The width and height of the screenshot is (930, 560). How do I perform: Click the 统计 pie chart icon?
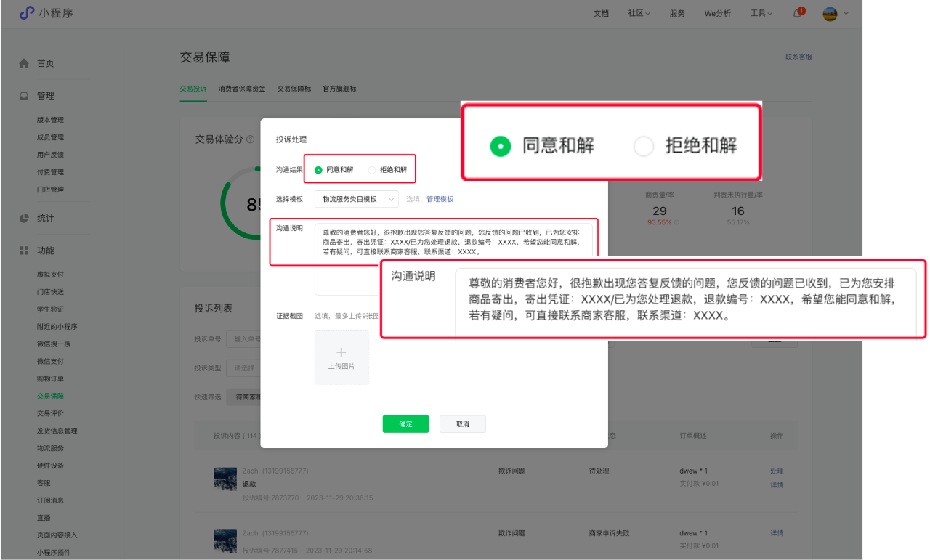click(x=24, y=218)
